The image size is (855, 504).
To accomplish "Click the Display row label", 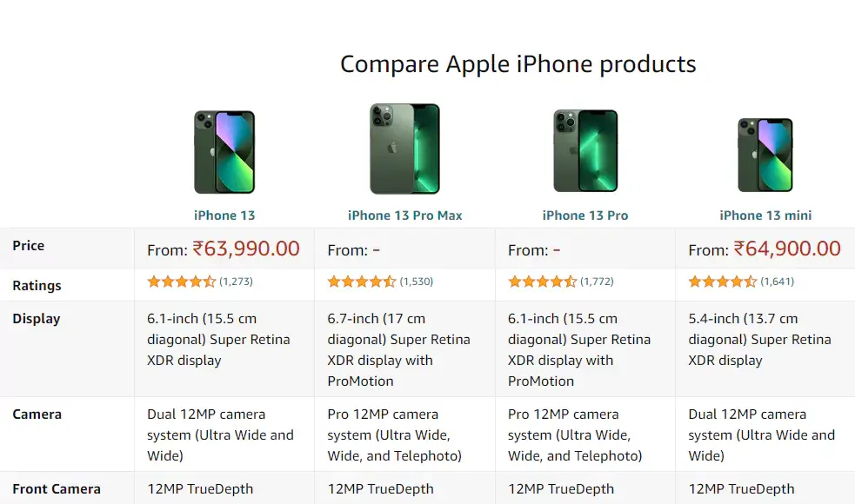I will [36, 318].
